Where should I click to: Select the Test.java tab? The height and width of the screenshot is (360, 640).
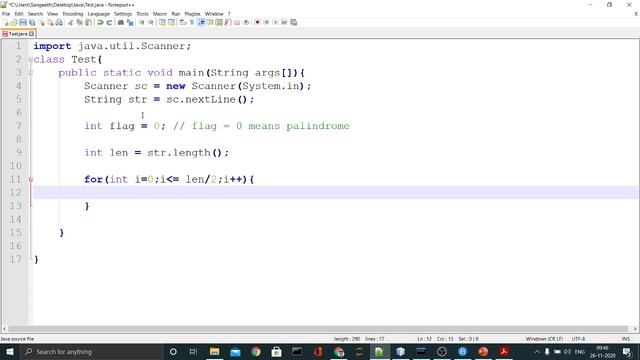click(x=18, y=34)
